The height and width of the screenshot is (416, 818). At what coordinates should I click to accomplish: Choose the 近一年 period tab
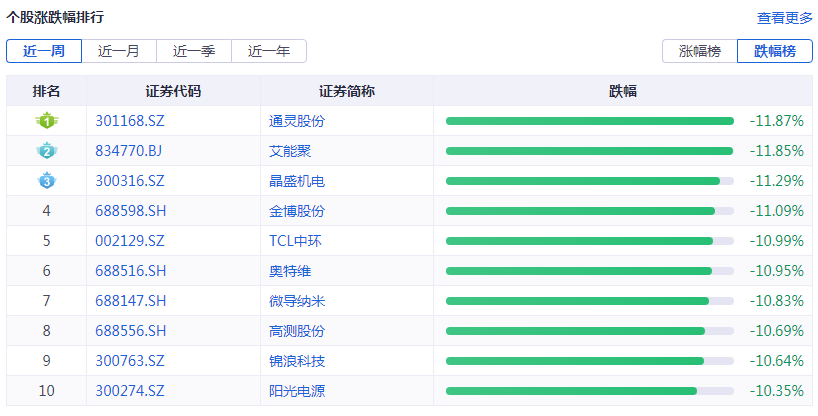[269, 51]
